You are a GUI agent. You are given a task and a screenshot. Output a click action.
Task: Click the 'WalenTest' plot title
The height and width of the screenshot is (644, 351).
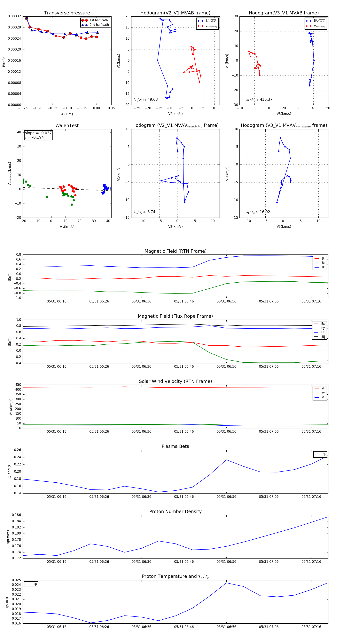(x=67, y=125)
